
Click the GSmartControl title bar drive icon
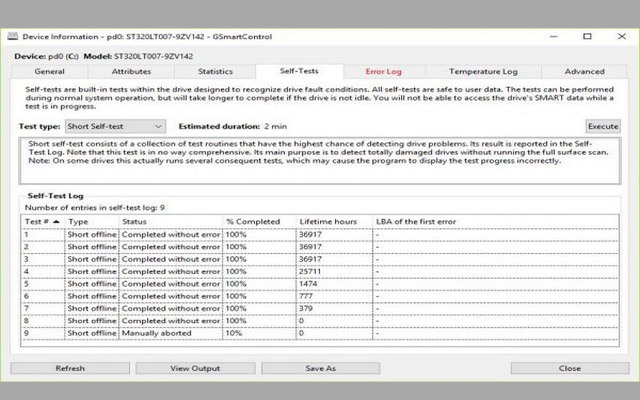pos(13,36)
